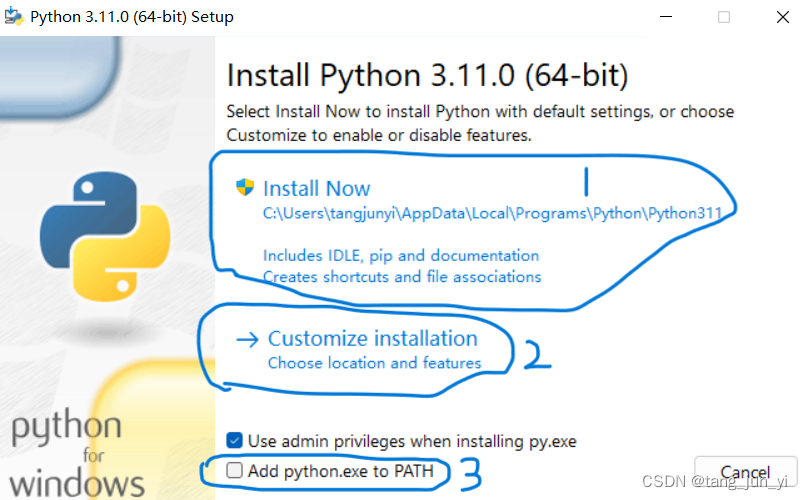This screenshot has width=802, height=500.
Task: Minimize the Python 3.11.0 Setup window
Action: tap(666, 17)
